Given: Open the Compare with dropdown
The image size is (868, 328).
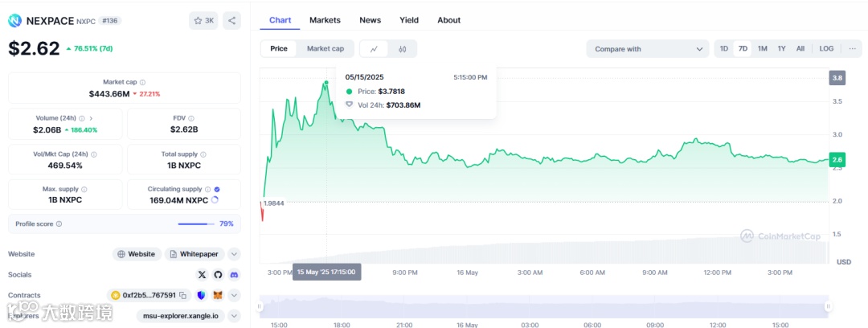Looking at the screenshot, I should 647,49.
